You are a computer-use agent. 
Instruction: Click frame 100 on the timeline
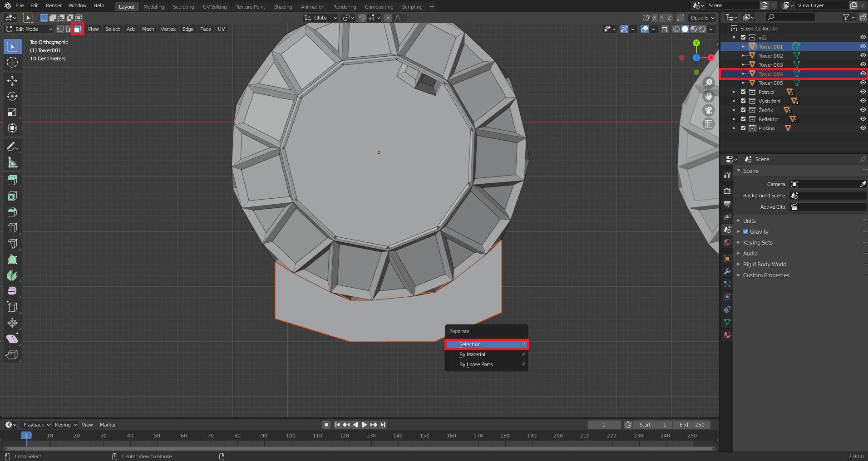pyautogui.click(x=291, y=436)
